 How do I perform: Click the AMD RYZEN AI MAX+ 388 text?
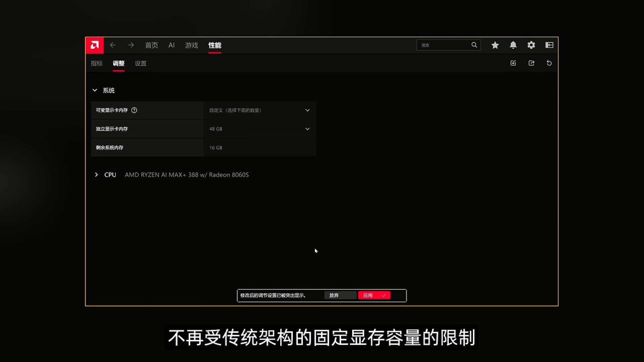point(187,175)
